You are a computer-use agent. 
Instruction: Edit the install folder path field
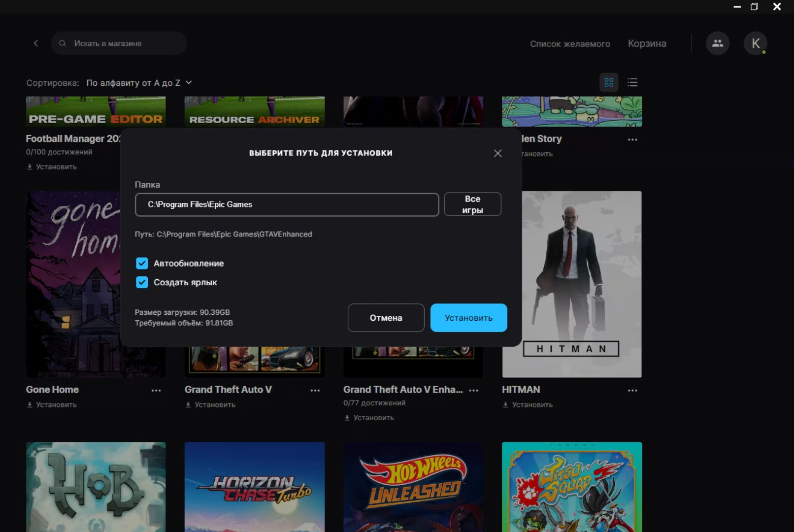click(287, 204)
